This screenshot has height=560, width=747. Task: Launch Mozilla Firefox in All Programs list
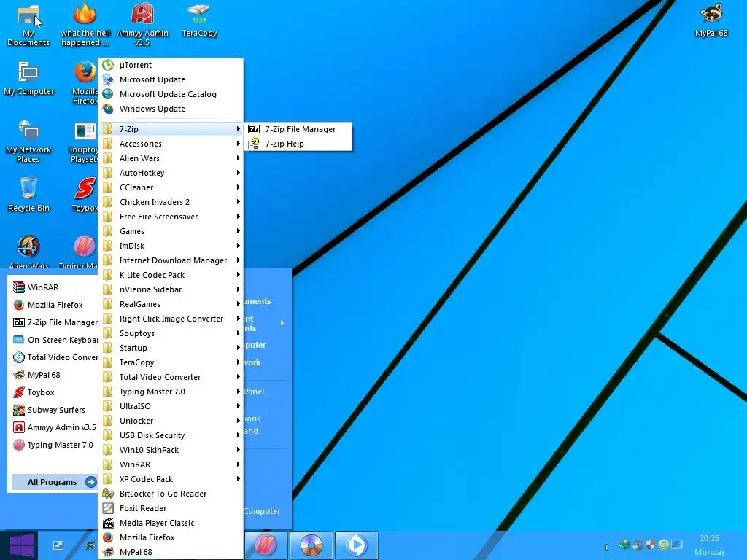[171, 537]
